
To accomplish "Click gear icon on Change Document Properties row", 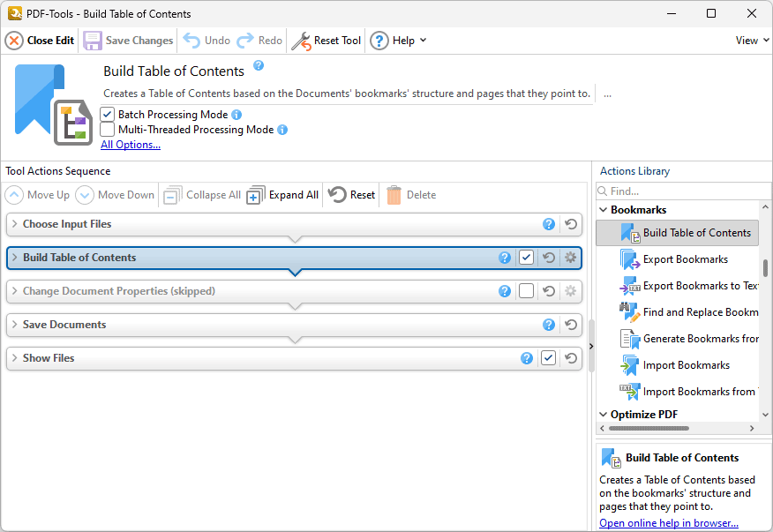I will [x=570, y=291].
